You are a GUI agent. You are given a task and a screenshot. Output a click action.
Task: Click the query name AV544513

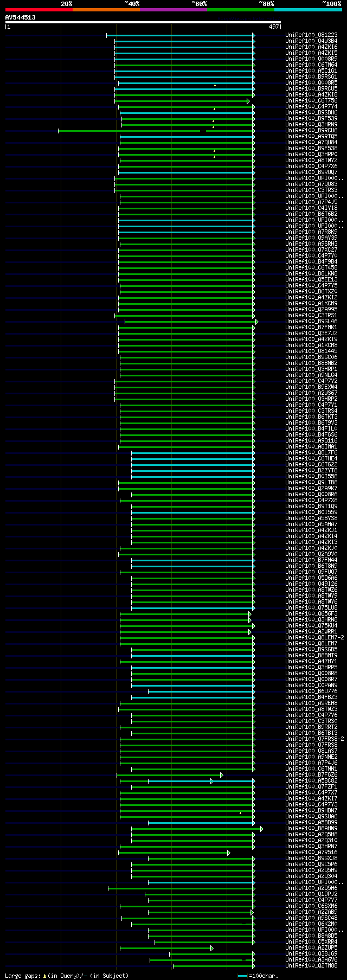[21, 17]
